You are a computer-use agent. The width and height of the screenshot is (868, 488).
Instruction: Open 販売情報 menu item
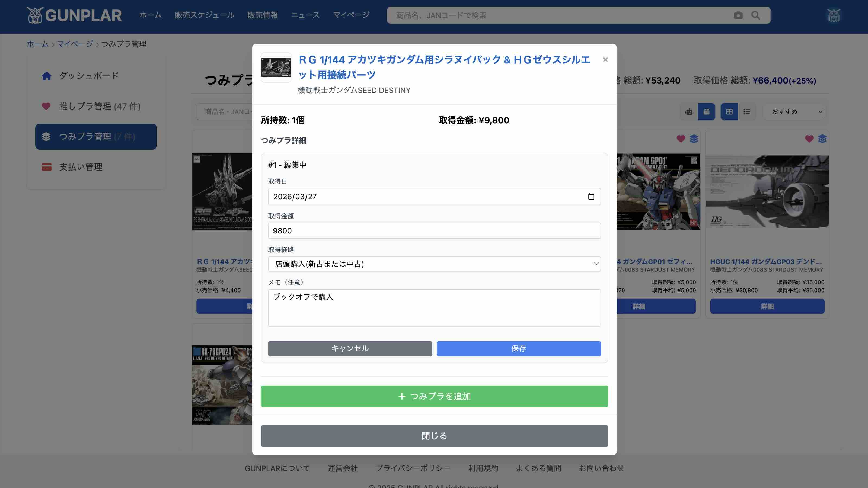pyautogui.click(x=263, y=15)
